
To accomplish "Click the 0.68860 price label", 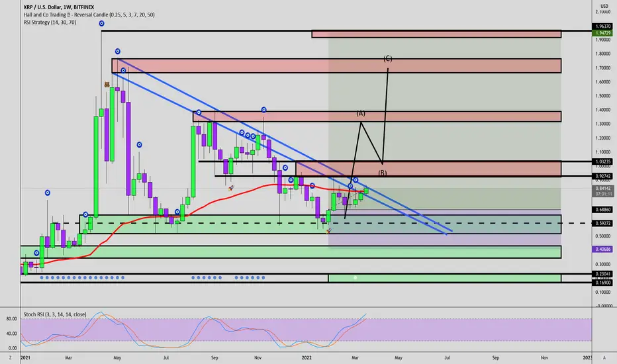I will (602, 210).
